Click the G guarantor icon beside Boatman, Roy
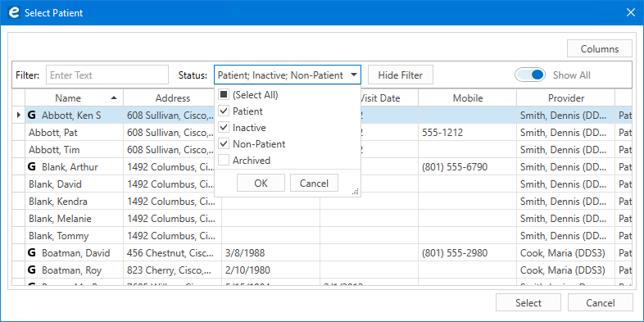The image size is (644, 322). [x=32, y=270]
